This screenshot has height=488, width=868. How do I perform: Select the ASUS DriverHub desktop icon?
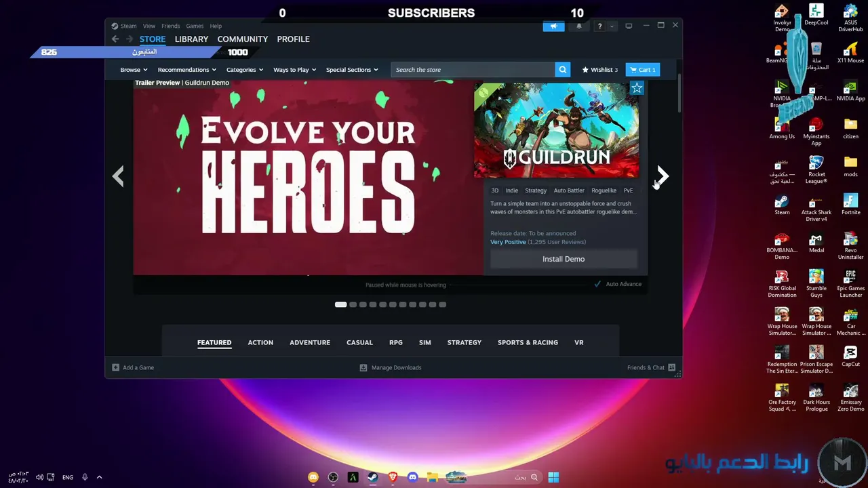pyautogui.click(x=850, y=18)
